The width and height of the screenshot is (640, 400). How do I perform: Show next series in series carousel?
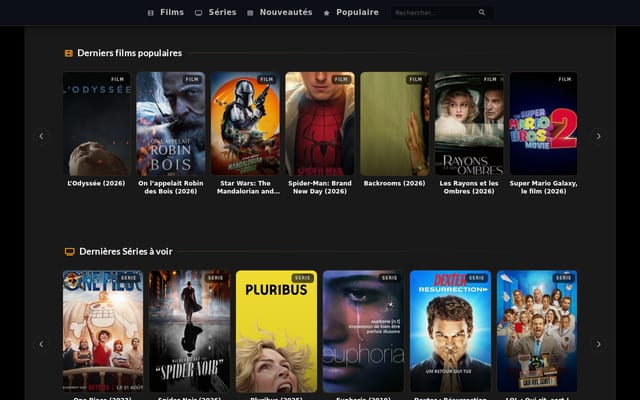click(598, 344)
